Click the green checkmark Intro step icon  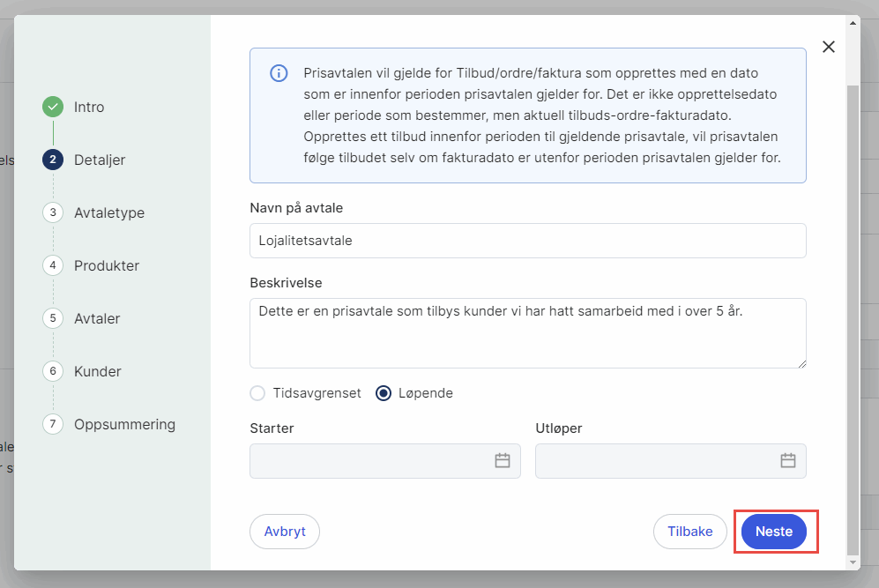coord(53,108)
